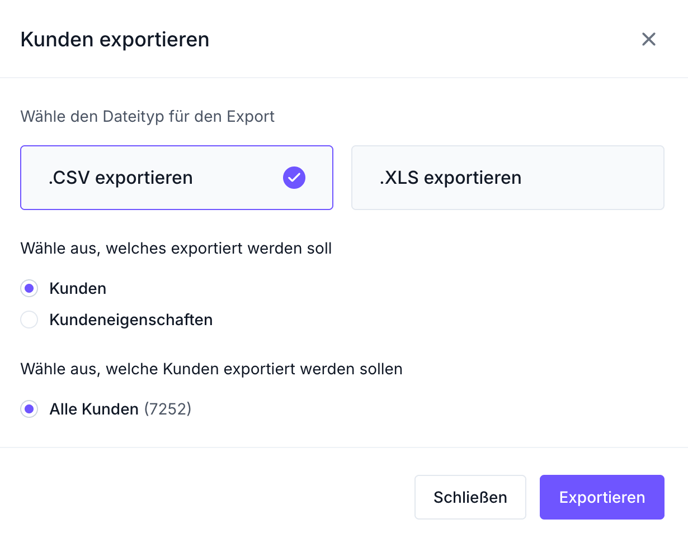
Task: Click the purple Exportieren button
Action: [x=602, y=497]
